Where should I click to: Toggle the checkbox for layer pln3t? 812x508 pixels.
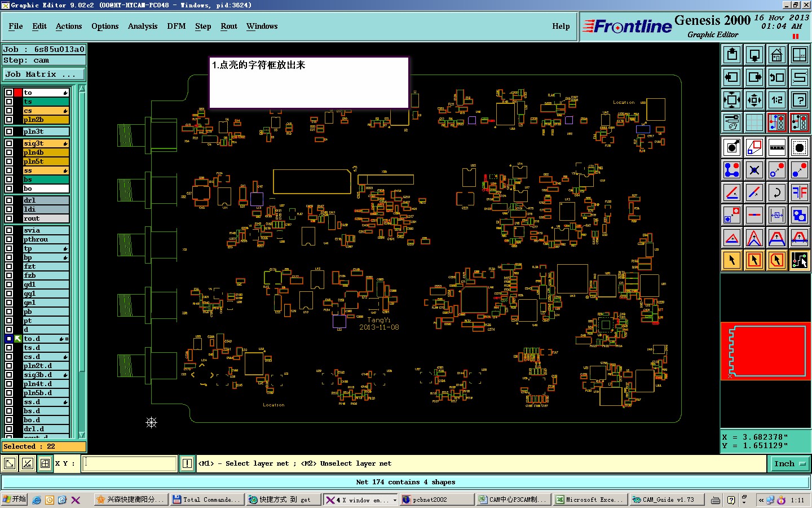click(9, 132)
